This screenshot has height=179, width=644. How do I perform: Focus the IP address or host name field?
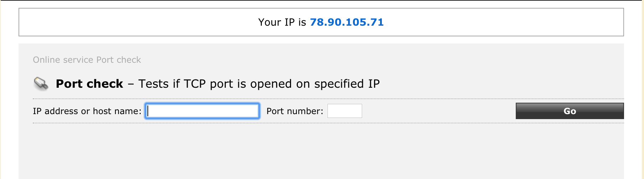202,111
